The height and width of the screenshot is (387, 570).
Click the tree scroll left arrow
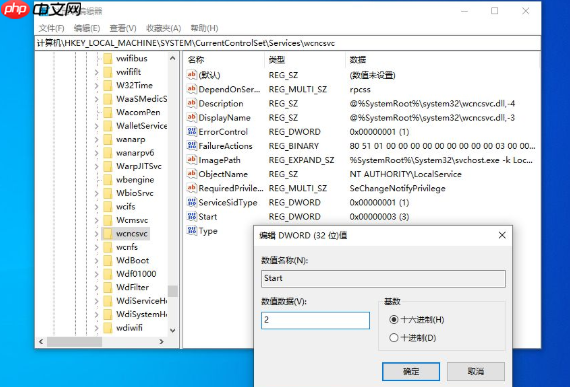pyautogui.click(x=41, y=342)
